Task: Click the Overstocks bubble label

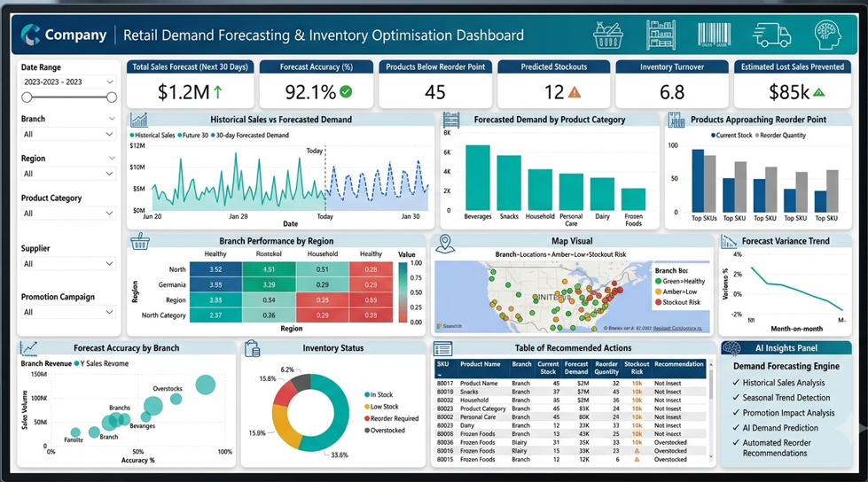Action: click(x=168, y=388)
